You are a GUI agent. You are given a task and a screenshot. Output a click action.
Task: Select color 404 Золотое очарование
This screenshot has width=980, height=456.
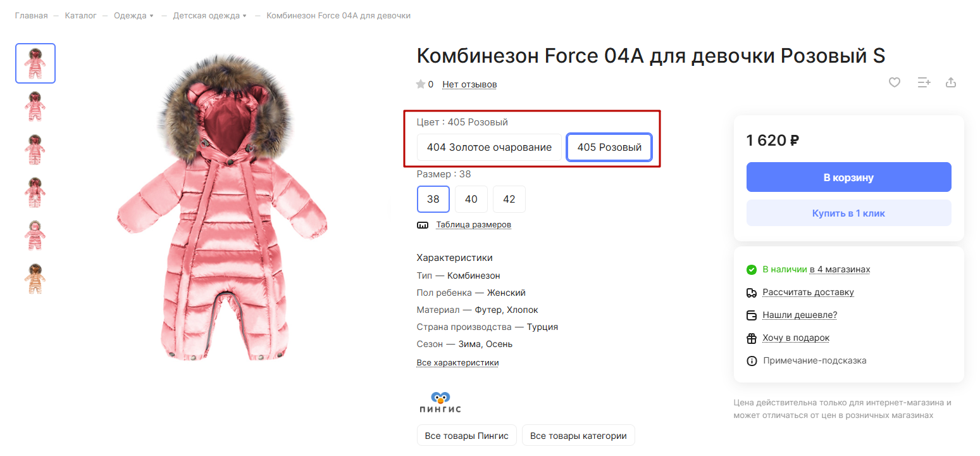click(x=489, y=148)
